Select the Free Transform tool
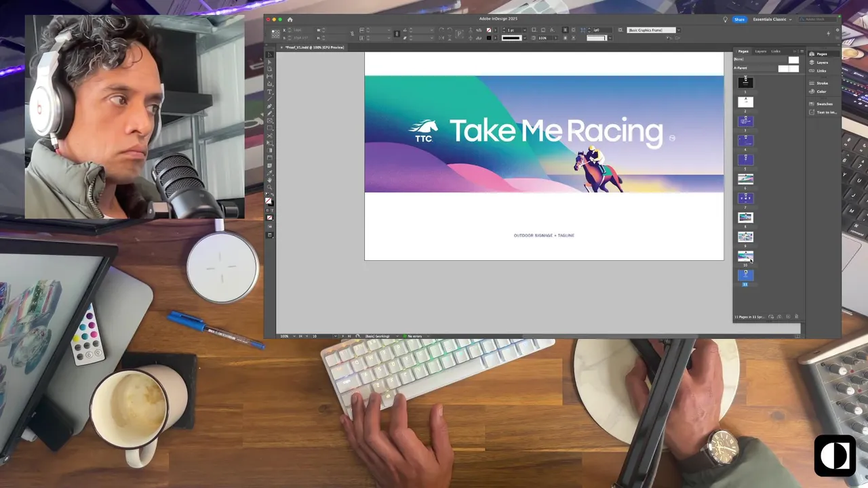 coord(269,142)
